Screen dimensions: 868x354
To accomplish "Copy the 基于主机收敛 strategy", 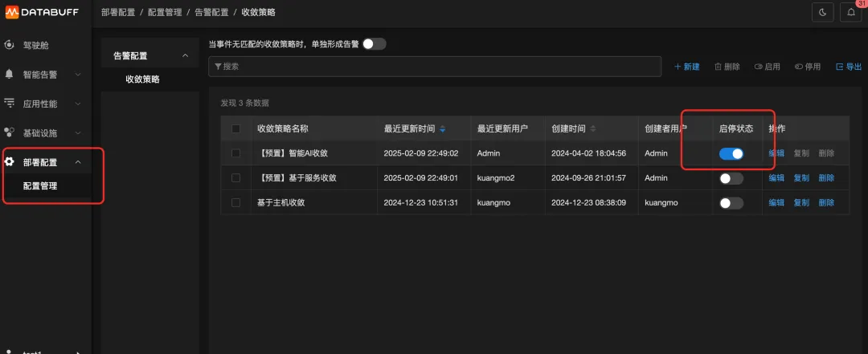I will [x=801, y=203].
